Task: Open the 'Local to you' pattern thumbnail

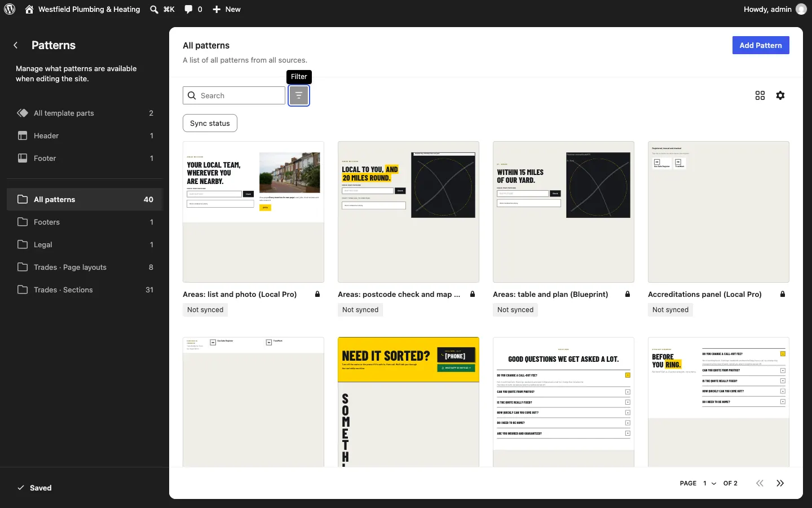Action: coord(408,212)
